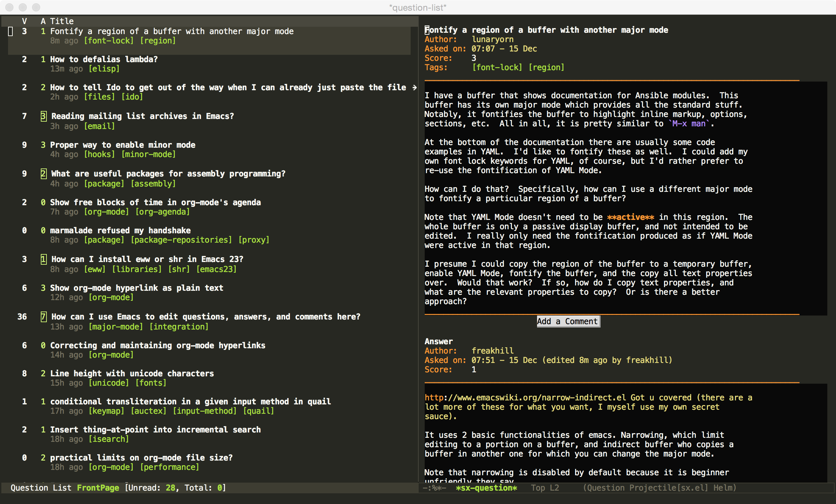Click the [proxy] tag

[x=254, y=240]
